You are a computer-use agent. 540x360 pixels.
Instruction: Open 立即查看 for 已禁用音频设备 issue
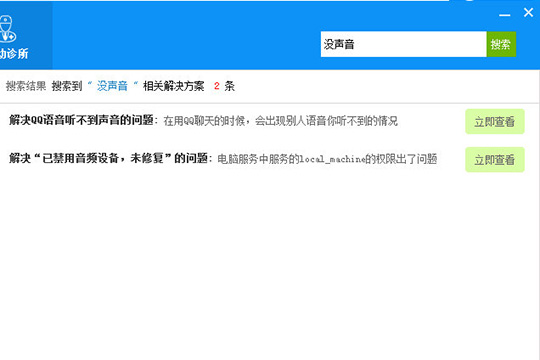click(495, 160)
